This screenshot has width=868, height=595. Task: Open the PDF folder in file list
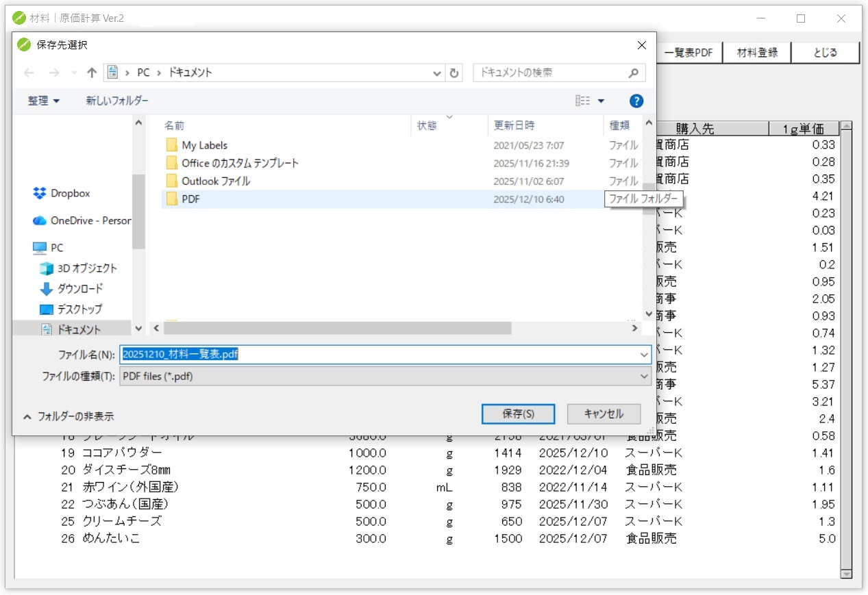click(x=190, y=199)
